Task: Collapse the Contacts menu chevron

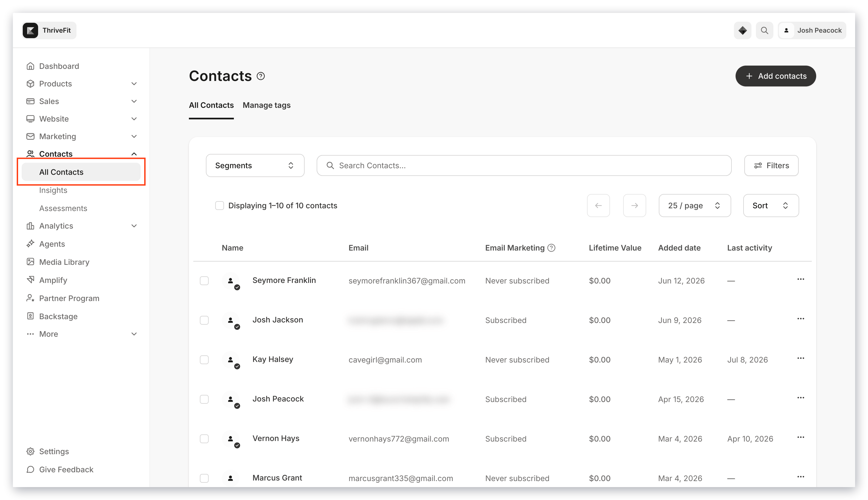Action: tap(134, 154)
